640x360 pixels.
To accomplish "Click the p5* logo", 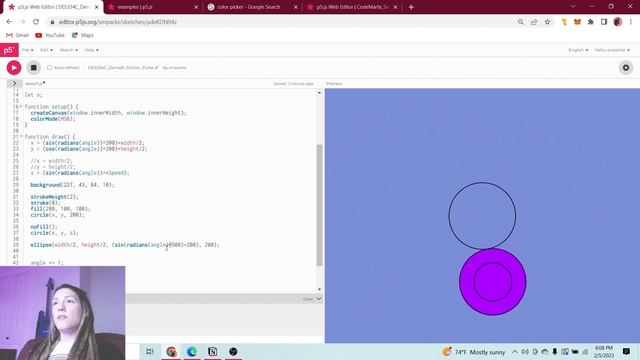I will (9, 50).
